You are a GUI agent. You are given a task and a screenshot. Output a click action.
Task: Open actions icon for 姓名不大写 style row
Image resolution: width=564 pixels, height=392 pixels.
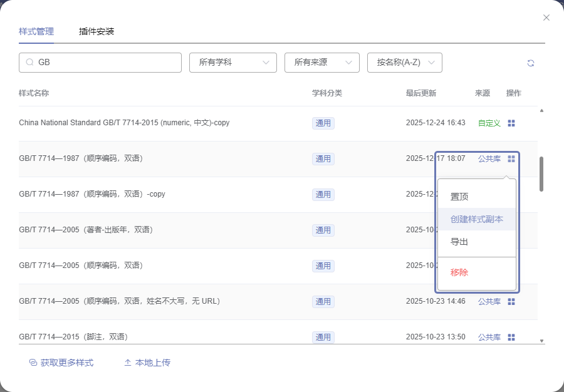(x=511, y=302)
